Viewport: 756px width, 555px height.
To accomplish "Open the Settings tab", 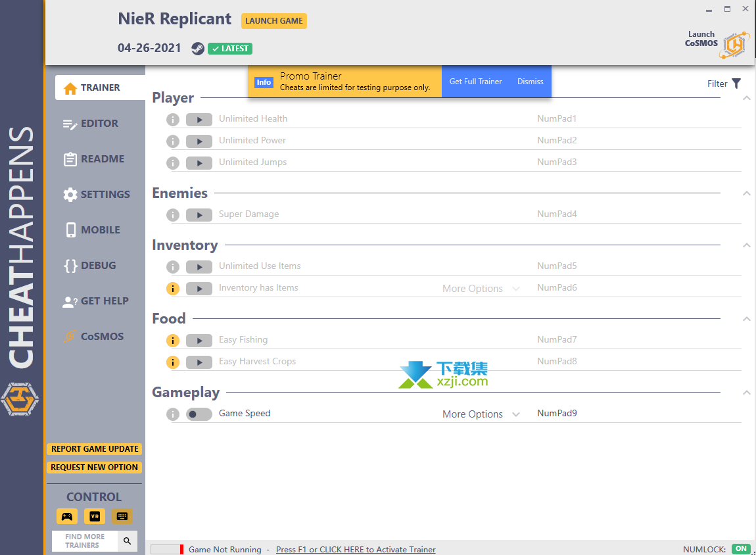I will (x=97, y=195).
